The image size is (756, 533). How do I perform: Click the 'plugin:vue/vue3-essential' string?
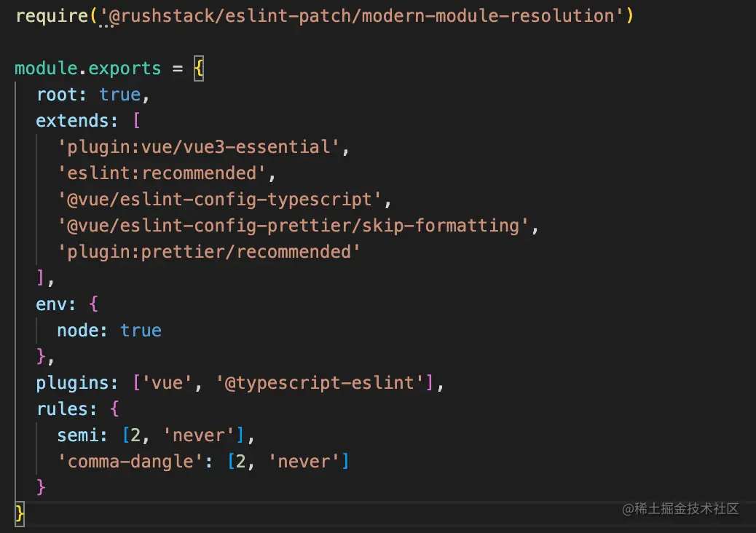(x=198, y=147)
